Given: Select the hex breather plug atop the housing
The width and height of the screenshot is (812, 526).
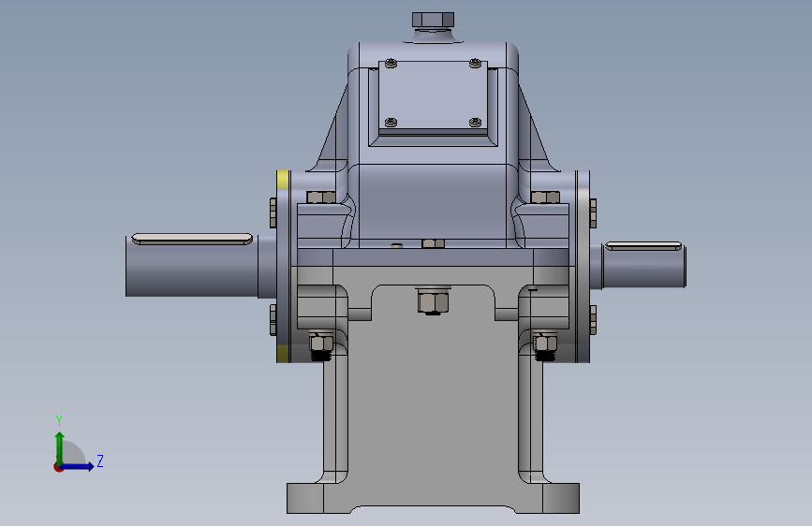Looking at the screenshot, I should [x=433, y=21].
